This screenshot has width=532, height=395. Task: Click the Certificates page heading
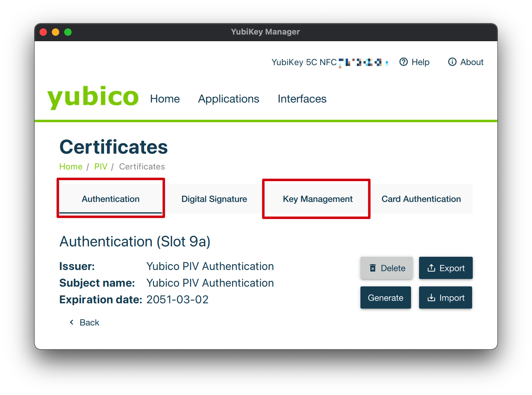[114, 147]
